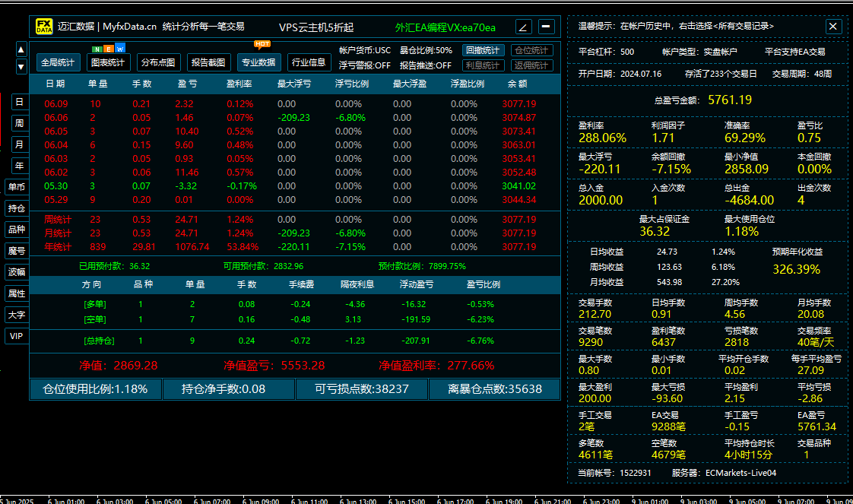Click 总盈亏金额 value 5761.19
The height and width of the screenshot is (504, 853).
pyautogui.click(x=730, y=100)
